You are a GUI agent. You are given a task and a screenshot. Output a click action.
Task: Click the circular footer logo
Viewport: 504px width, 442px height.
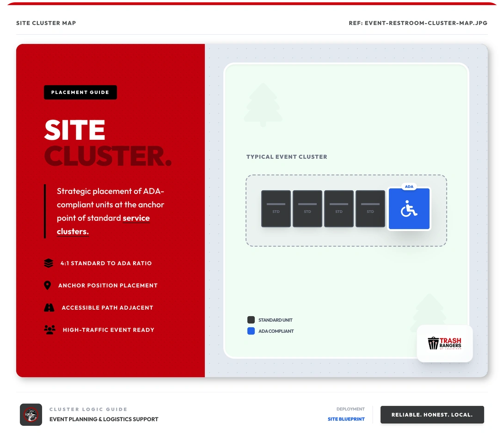(x=31, y=415)
